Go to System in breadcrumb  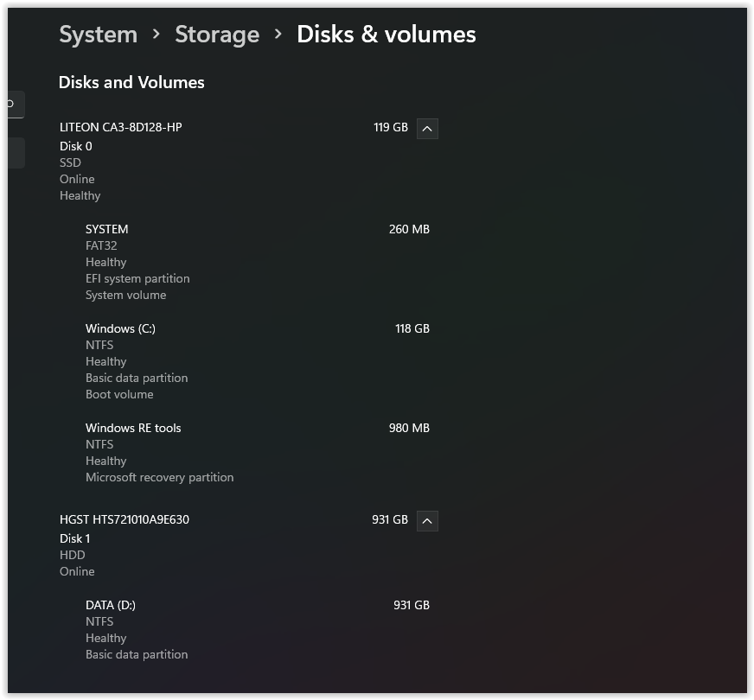[x=98, y=35]
